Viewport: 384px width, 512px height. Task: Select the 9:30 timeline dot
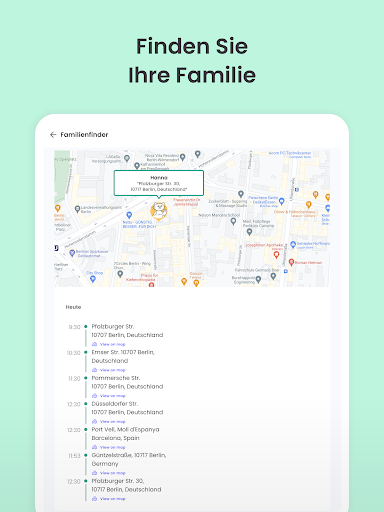click(x=86, y=326)
